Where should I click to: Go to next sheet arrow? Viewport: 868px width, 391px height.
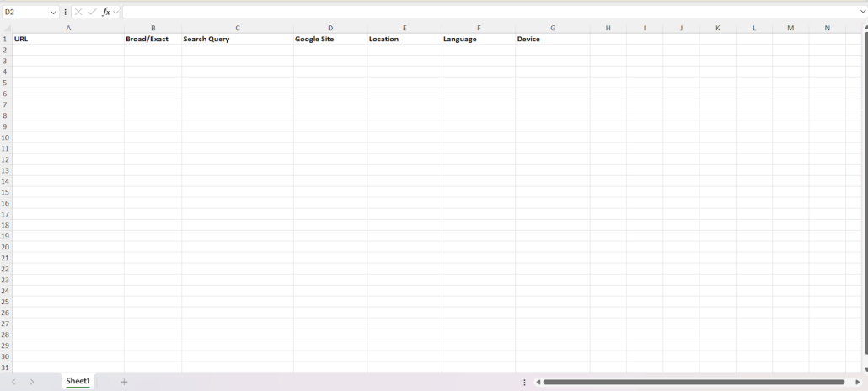[32, 382]
